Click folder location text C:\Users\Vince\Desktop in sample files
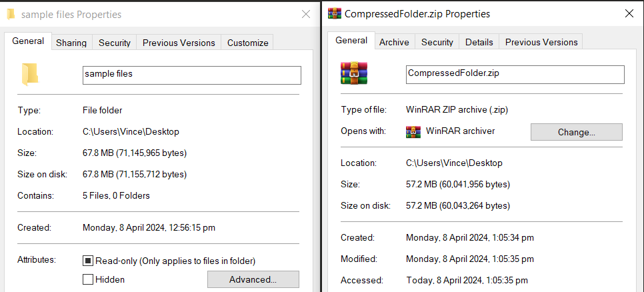 click(x=131, y=132)
